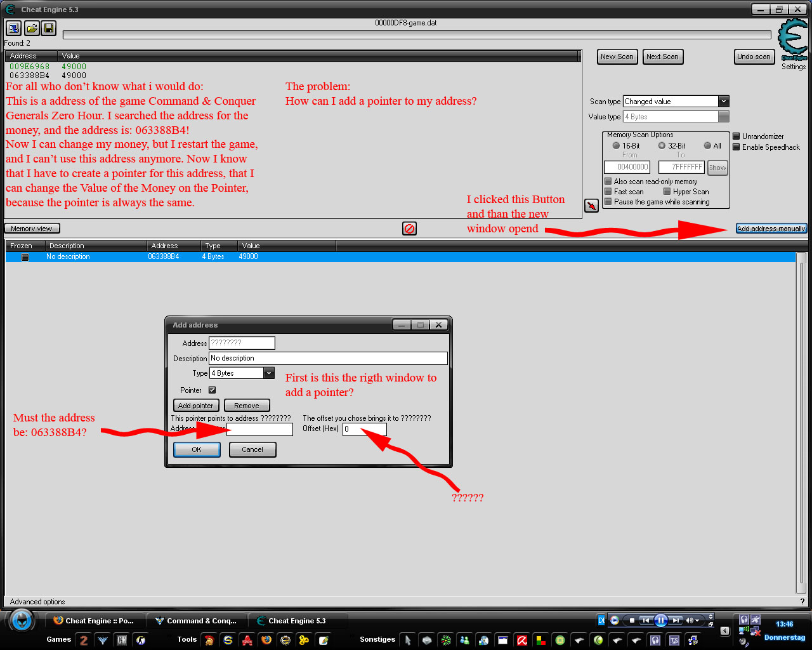Click the save floppy disk icon

49,28
